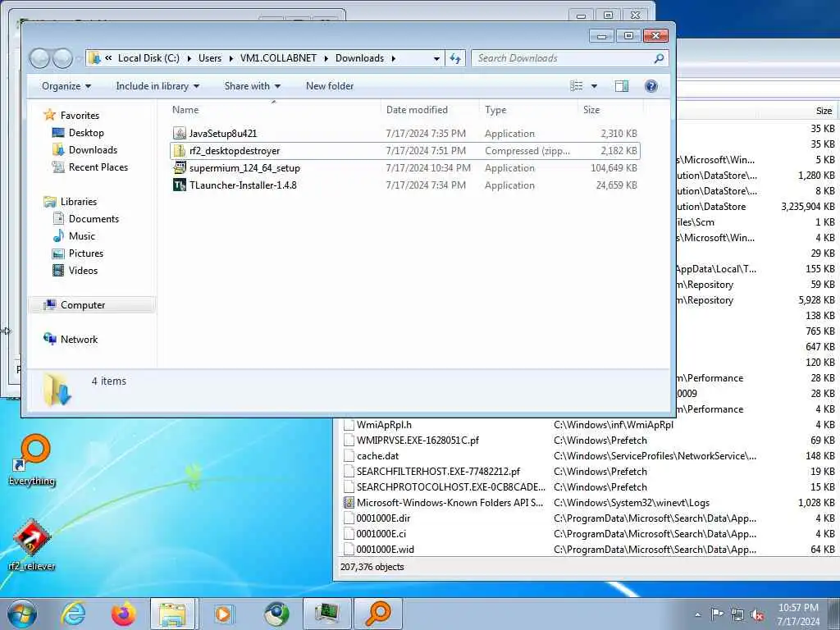Select Microsoft-Windows-Known Folders API log entry
840x630 pixels.
point(450,503)
